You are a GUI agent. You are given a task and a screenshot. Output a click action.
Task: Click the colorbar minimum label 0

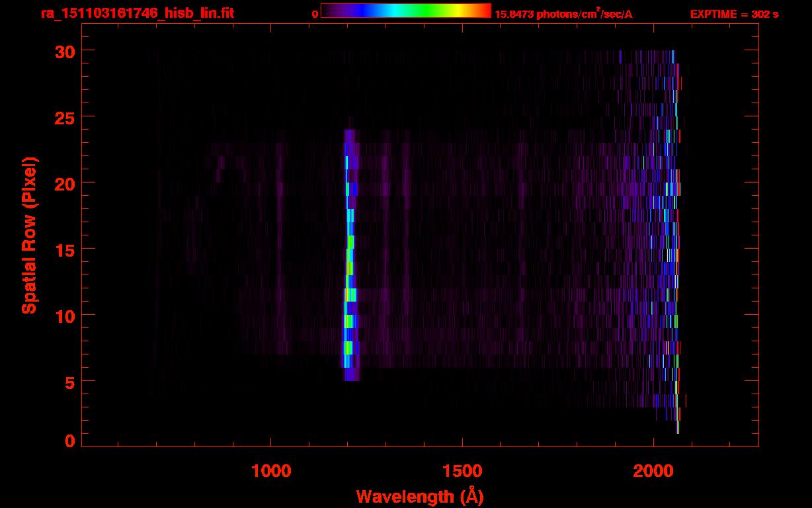(315, 14)
